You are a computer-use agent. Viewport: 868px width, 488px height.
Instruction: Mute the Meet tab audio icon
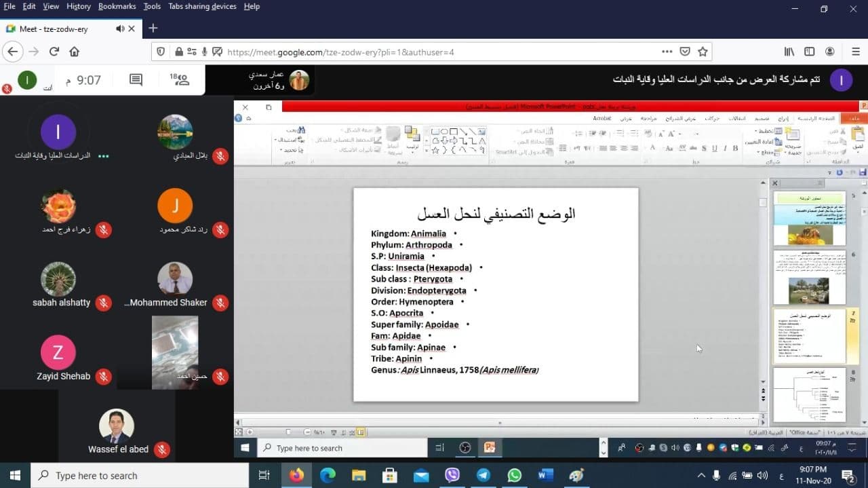click(120, 29)
